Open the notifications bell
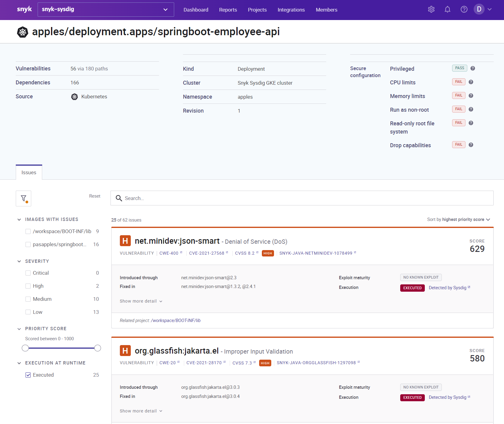This screenshot has height=424, width=504. coord(447,9)
